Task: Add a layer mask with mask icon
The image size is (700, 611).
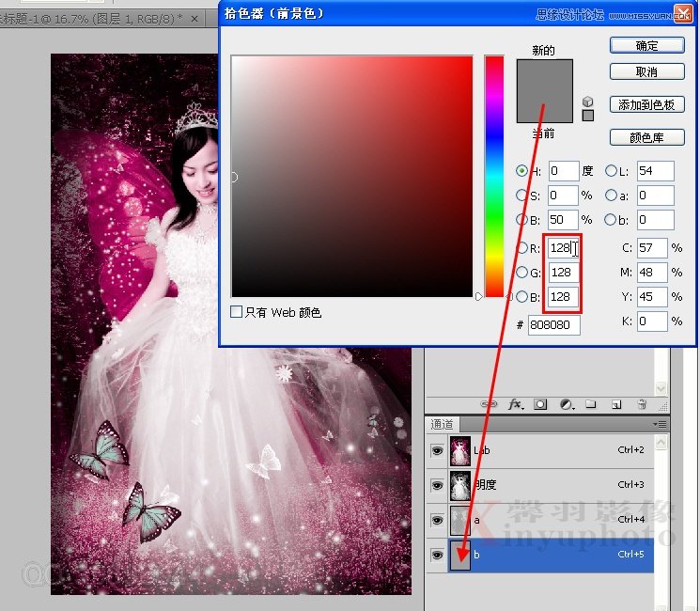Action: 540,404
